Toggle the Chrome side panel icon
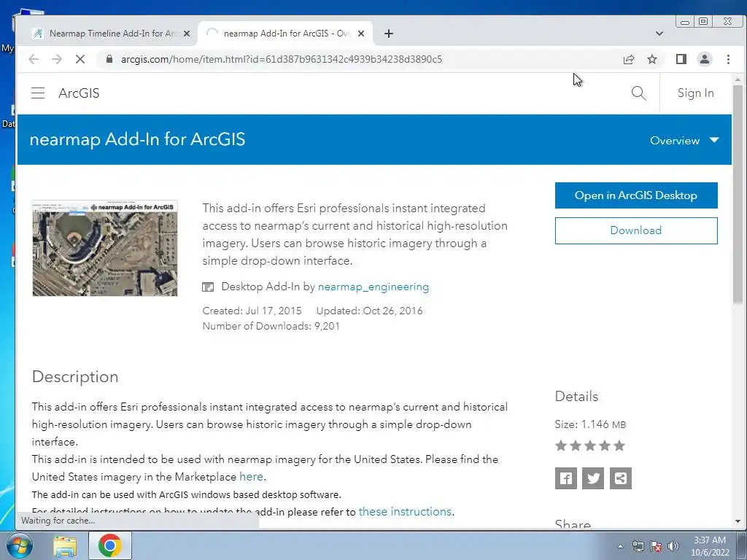The height and width of the screenshot is (560, 747). [681, 59]
